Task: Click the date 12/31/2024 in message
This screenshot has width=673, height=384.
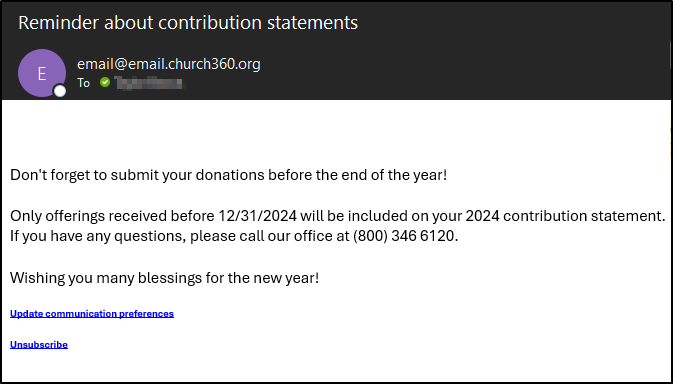Action: click(257, 215)
